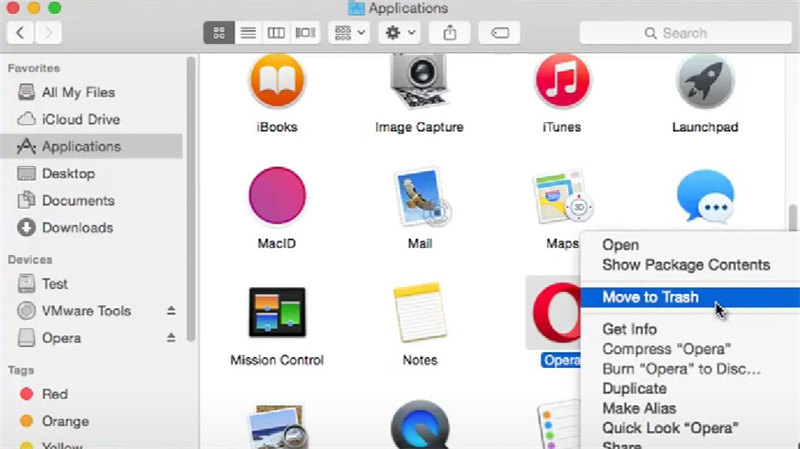Open the arrange items dropdown
Viewport: 800px width, 449px height.
coord(349,33)
